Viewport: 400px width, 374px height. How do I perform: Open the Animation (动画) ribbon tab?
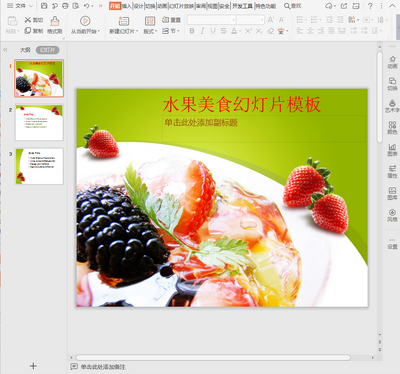[x=162, y=6]
